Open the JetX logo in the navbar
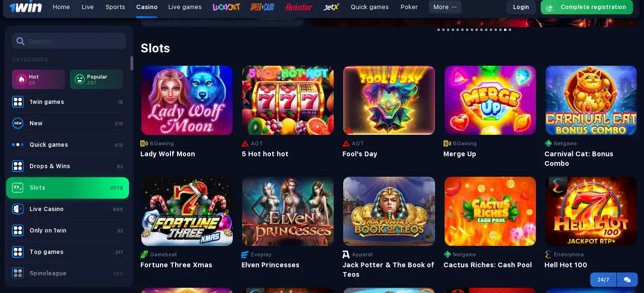The width and height of the screenshot is (644, 293). click(331, 7)
